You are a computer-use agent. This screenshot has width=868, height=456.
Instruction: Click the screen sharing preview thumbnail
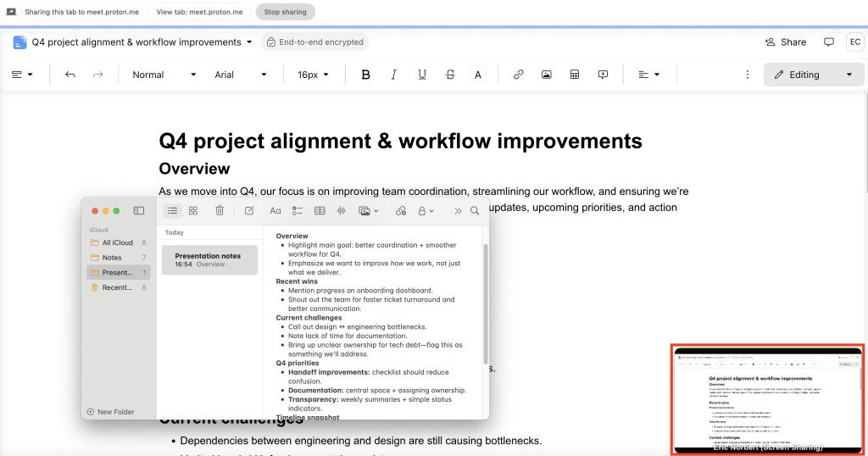coord(767,399)
